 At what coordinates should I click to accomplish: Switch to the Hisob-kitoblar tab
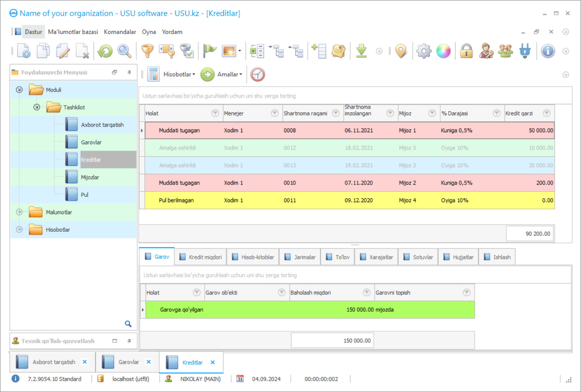[x=253, y=257]
